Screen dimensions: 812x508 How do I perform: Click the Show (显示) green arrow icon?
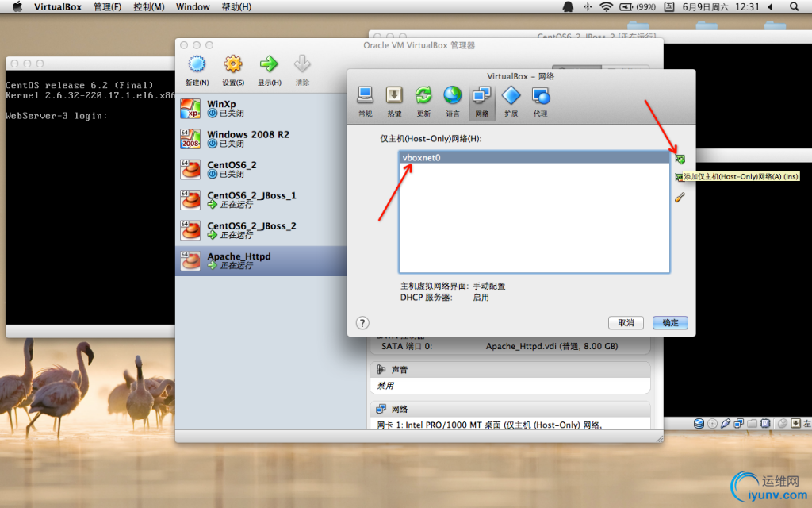tap(269, 65)
